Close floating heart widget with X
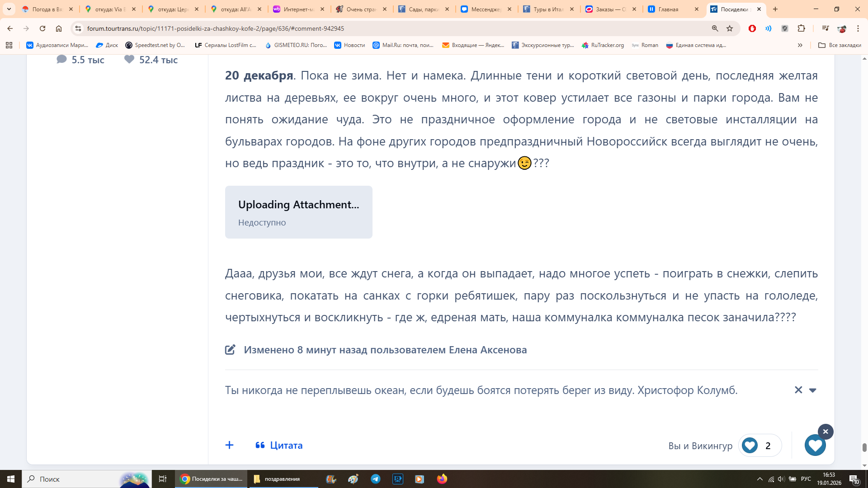Screen dimensions: 868x488 (825, 432)
